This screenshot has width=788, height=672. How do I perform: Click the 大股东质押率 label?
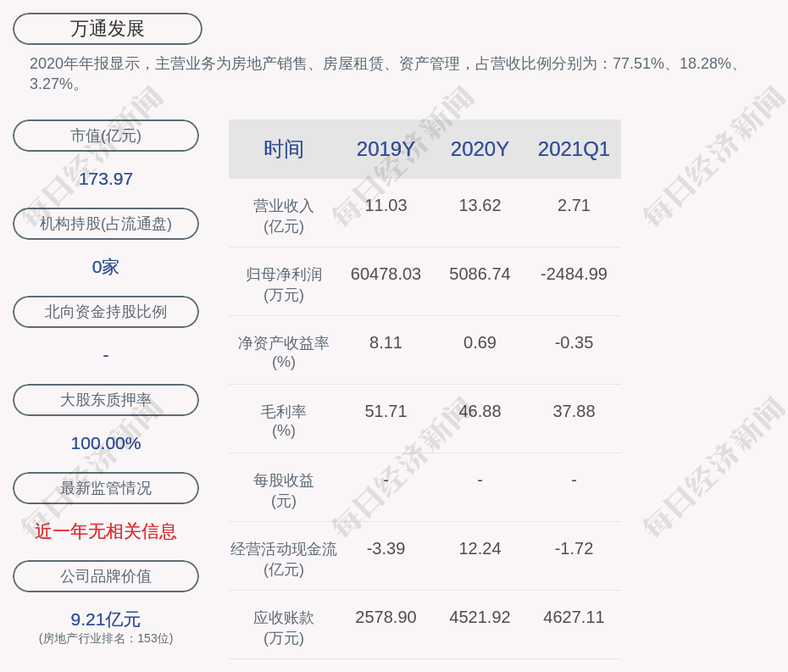click(x=106, y=400)
